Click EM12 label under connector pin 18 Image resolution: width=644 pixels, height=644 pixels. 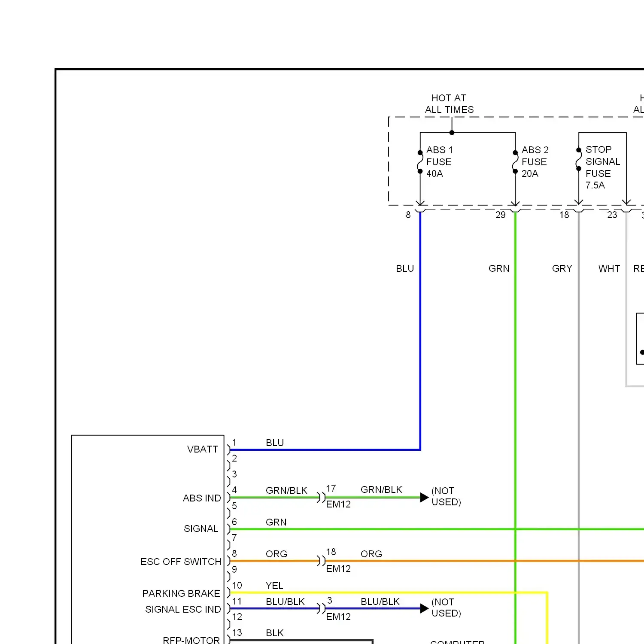click(x=338, y=569)
